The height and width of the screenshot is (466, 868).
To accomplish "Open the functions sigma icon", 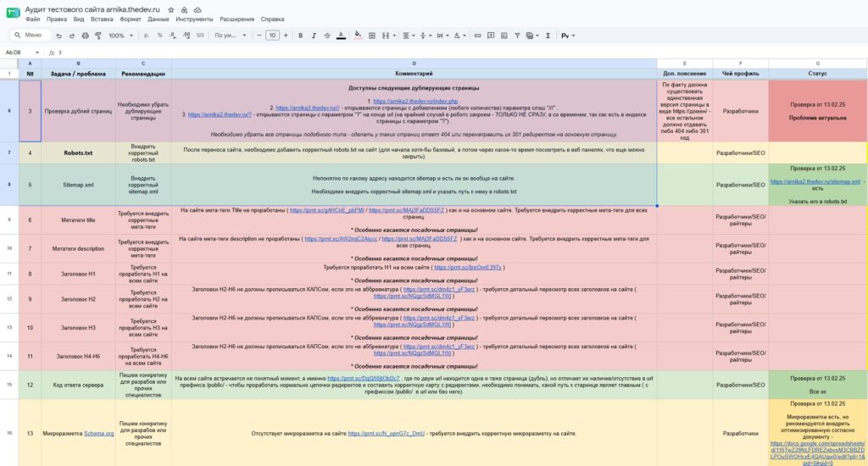I will pyautogui.click(x=548, y=36).
